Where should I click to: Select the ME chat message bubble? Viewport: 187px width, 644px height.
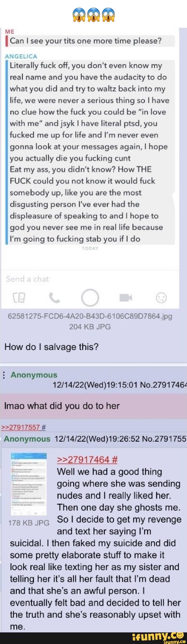[90, 41]
